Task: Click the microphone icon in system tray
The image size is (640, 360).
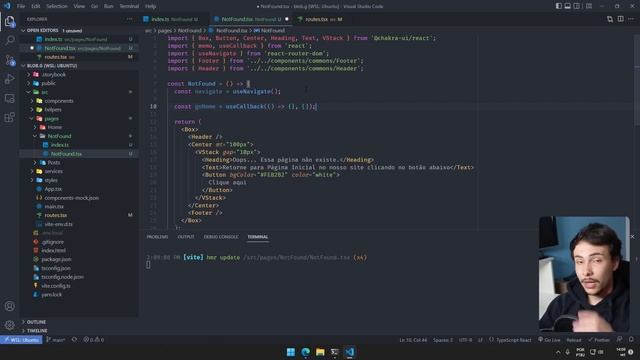Action: [567, 352]
